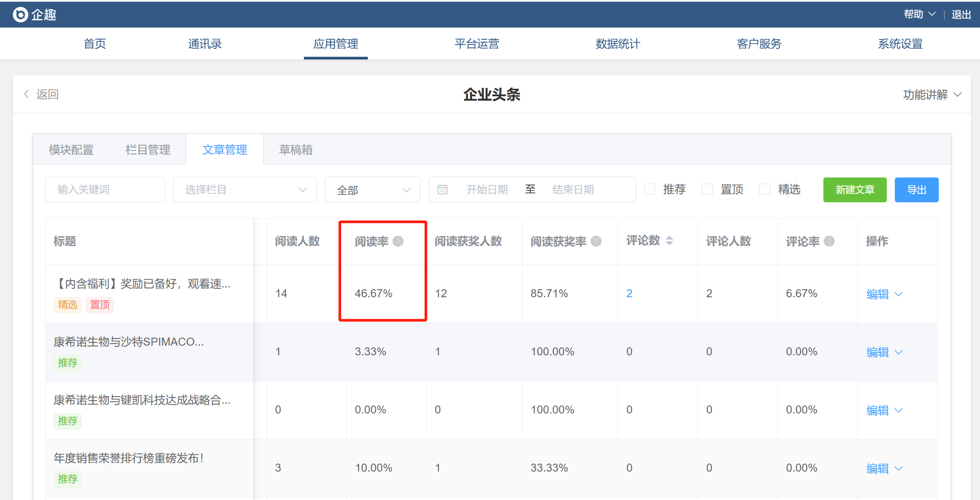Click the 输入关键词 search field
This screenshot has height=500, width=980.
click(x=105, y=190)
